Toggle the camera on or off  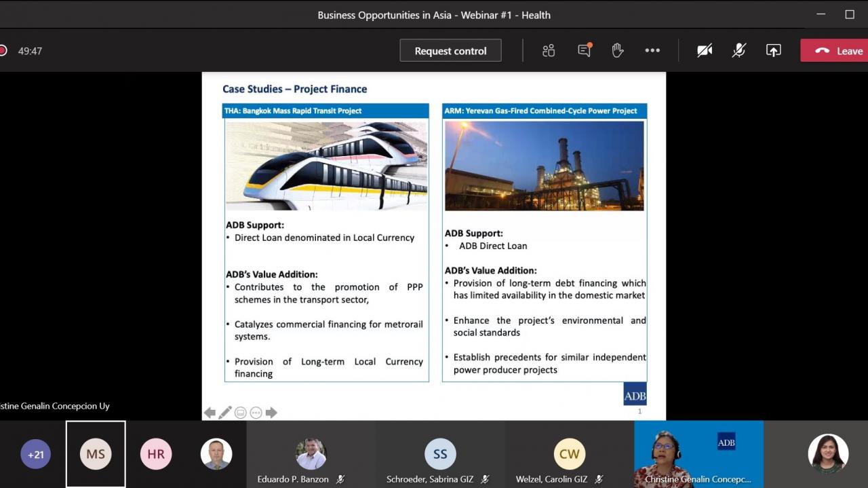coord(705,50)
